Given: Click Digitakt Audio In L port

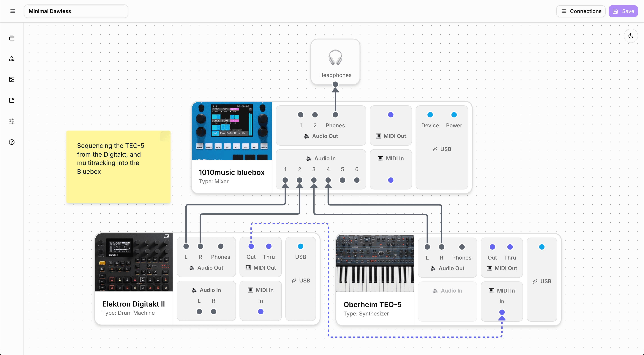Looking at the screenshot, I should coord(199,312).
